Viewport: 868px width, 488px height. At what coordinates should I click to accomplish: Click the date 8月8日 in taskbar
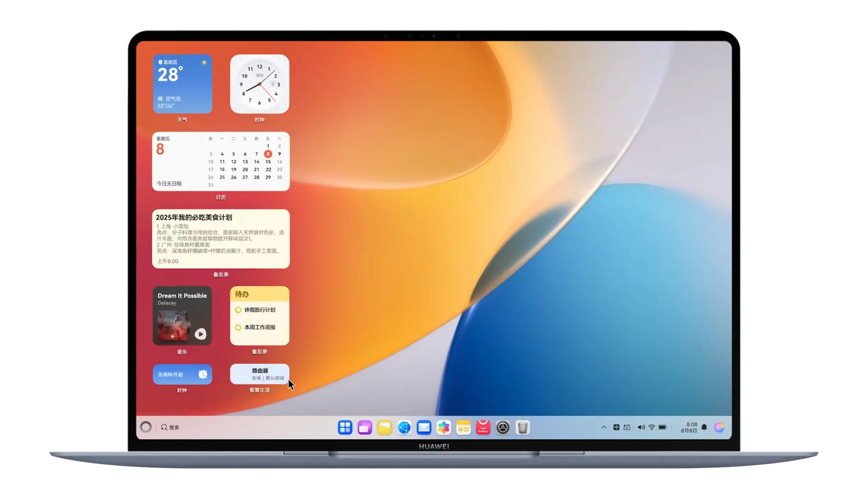click(689, 431)
